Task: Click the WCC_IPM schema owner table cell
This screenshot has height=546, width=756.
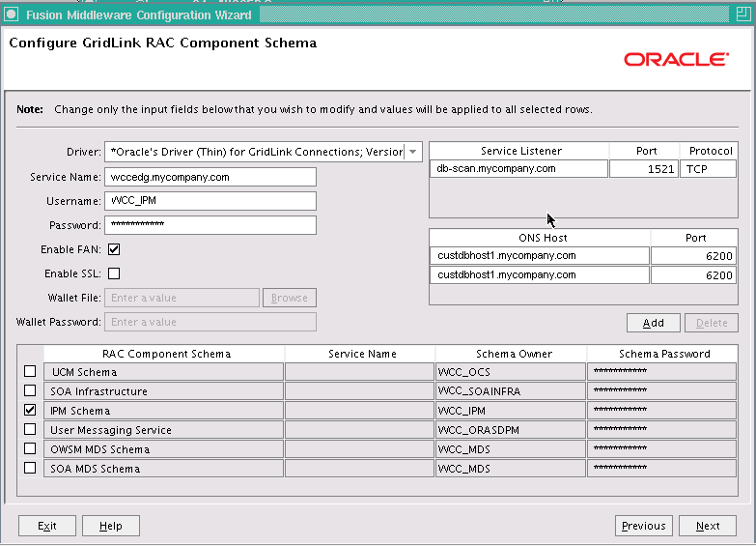Action: tap(511, 411)
